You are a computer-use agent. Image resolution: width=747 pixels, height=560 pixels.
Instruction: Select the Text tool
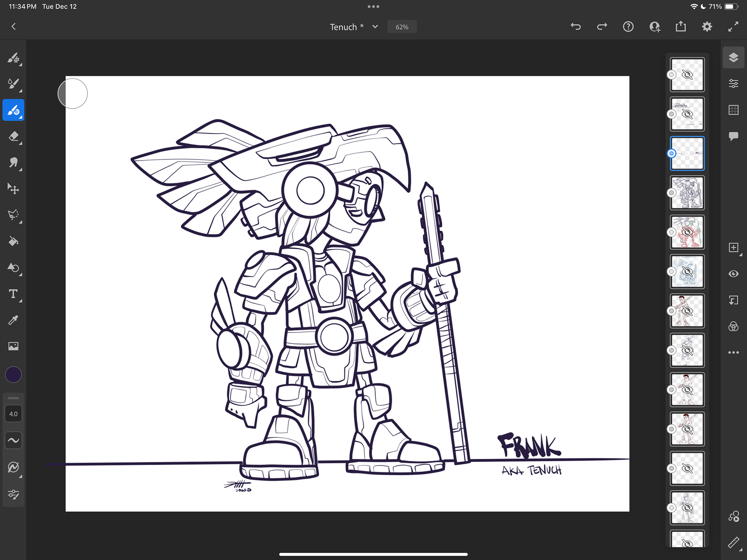pos(14,294)
